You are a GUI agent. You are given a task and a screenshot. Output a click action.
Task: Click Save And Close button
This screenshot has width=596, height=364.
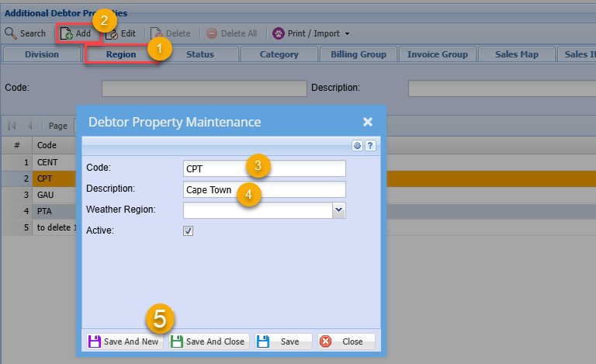click(x=208, y=341)
